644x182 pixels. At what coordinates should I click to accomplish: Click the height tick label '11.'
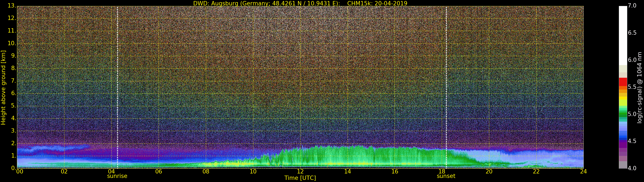point(12,31)
